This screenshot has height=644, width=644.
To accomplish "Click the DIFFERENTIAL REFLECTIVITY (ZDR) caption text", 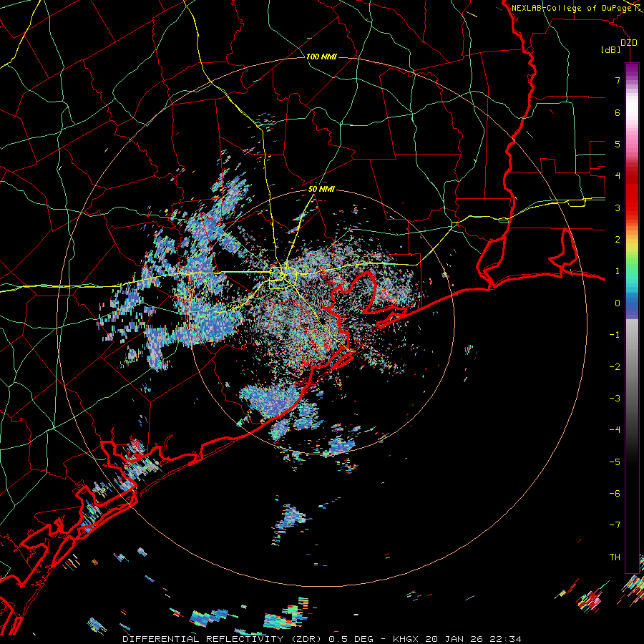I will (223, 639).
